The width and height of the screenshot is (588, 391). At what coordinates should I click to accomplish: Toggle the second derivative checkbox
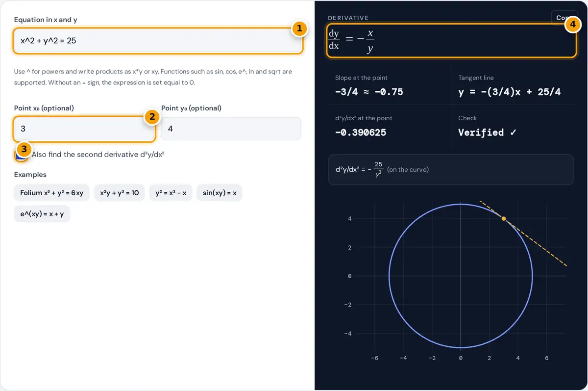[x=21, y=154]
